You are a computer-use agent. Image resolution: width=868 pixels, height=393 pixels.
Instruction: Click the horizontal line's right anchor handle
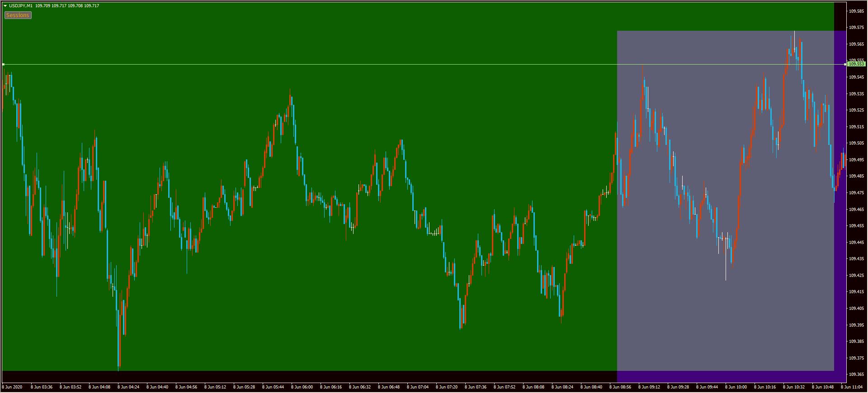coord(845,64)
